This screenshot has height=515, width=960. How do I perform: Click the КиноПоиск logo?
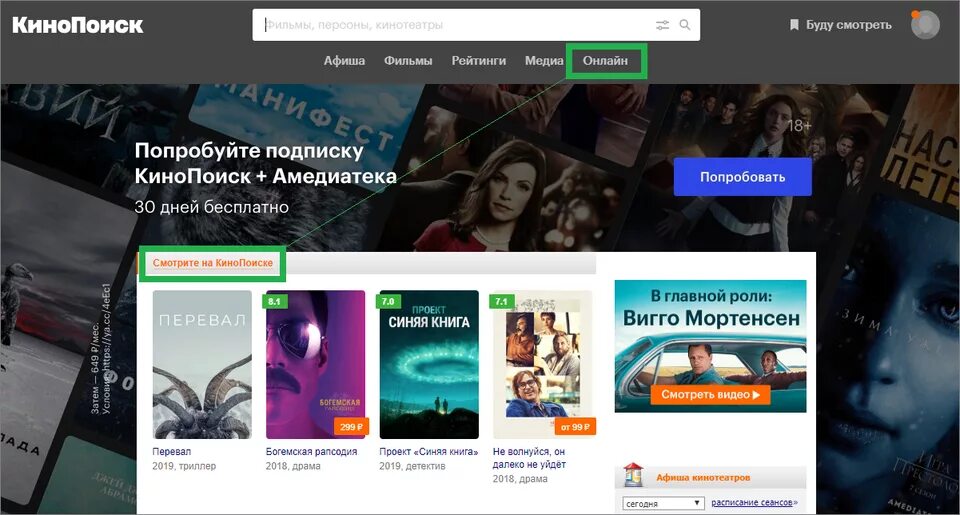(78, 25)
